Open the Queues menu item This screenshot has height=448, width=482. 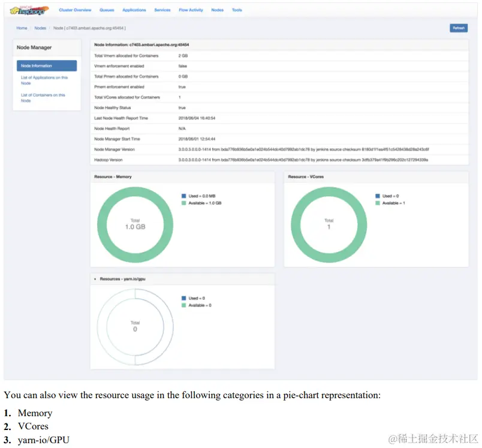107,10
